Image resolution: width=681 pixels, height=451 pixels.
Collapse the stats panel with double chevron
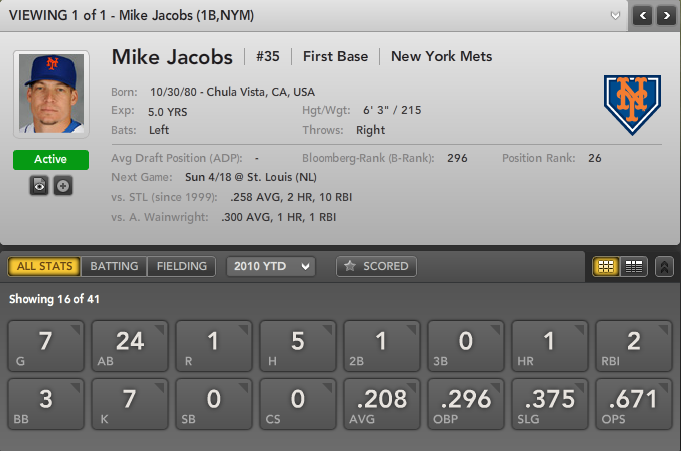pyautogui.click(x=664, y=266)
